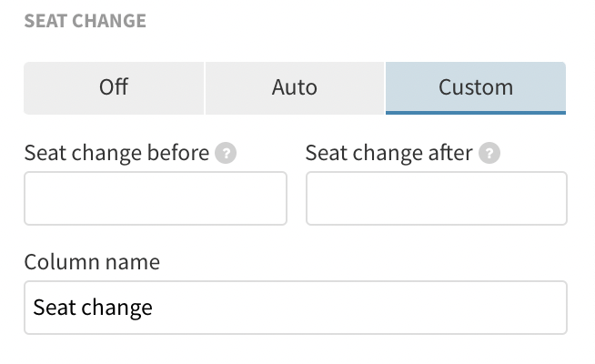Select the Custom seat change option
Image resolution: width=595 pixels, height=364 pixels.
point(476,87)
